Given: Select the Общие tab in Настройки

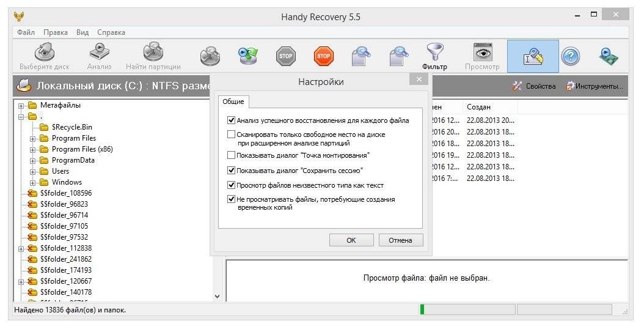Looking at the screenshot, I should point(233,101).
